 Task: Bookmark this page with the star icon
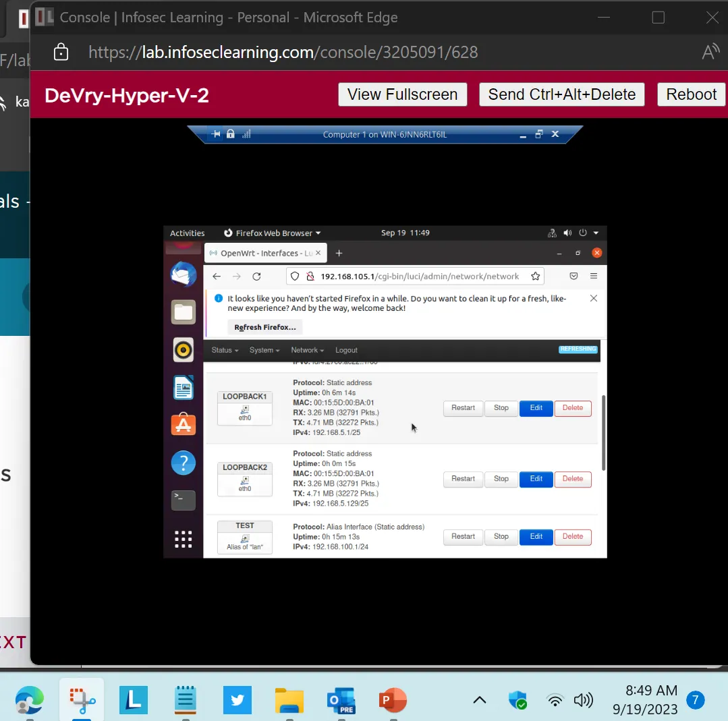point(535,277)
